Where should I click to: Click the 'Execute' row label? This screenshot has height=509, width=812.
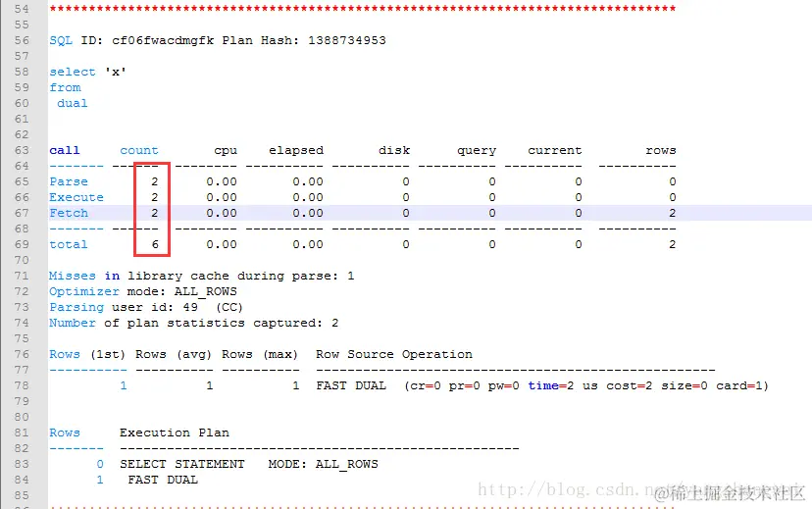pos(76,197)
